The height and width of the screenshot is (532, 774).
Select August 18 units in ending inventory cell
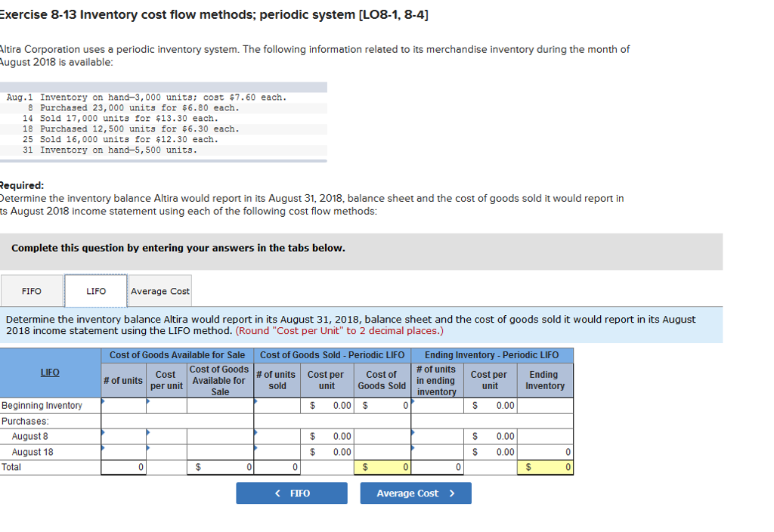coord(438,452)
